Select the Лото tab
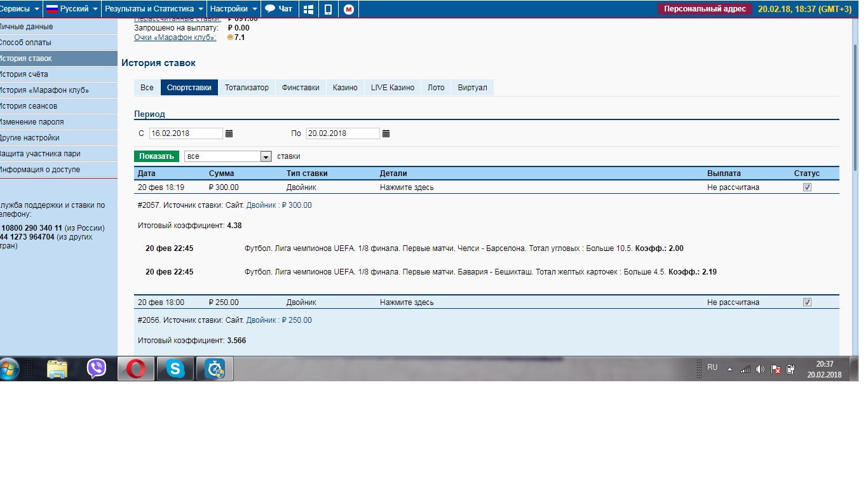The width and height of the screenshot is (868, 488). [x=436, y=88]
